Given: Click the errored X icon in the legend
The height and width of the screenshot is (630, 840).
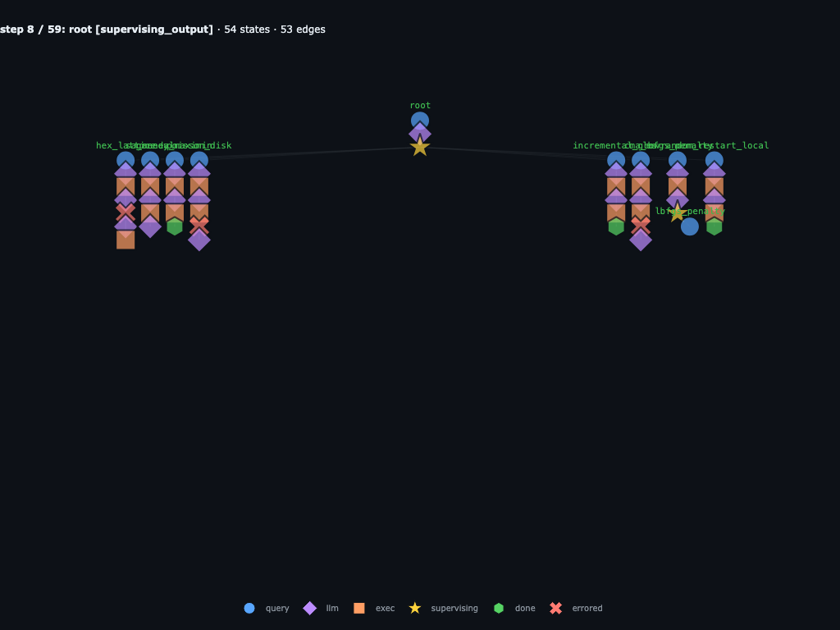Looking at the screenshot, I should [x=556, y=608].
